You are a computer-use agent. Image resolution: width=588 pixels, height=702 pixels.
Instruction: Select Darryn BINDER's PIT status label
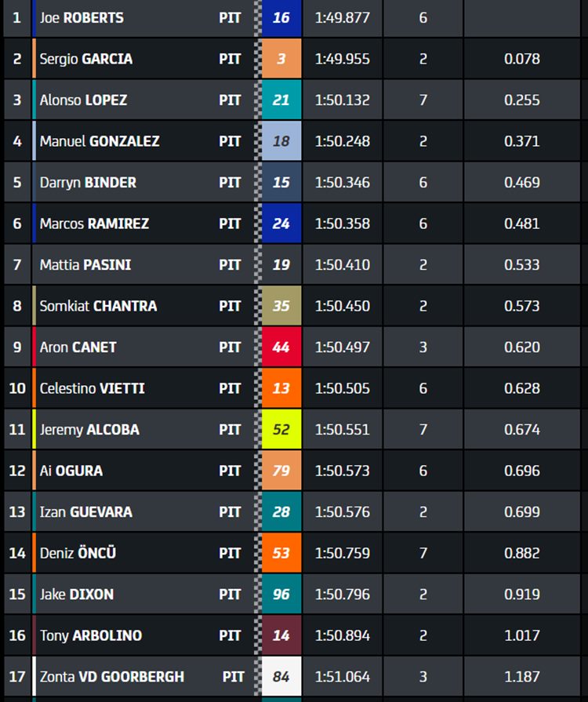[x=230, y=182]
